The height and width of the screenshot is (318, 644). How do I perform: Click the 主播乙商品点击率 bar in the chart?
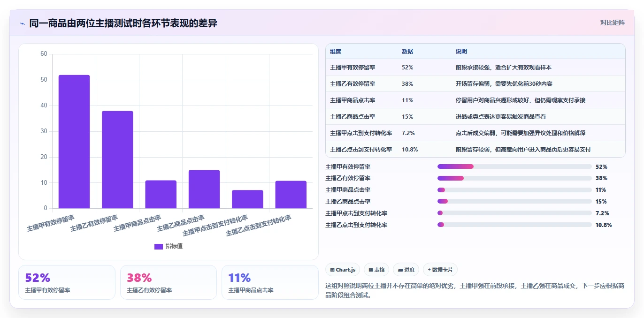(204, 189)
